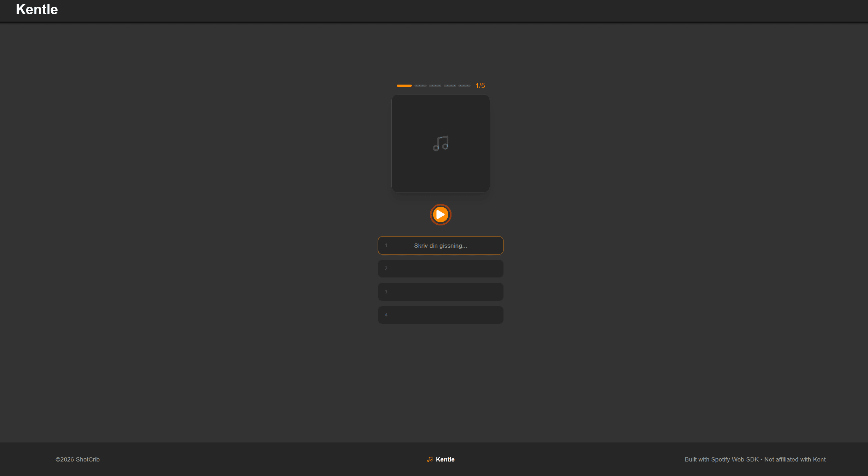Click guess row number 2

[x=441, y=269]
